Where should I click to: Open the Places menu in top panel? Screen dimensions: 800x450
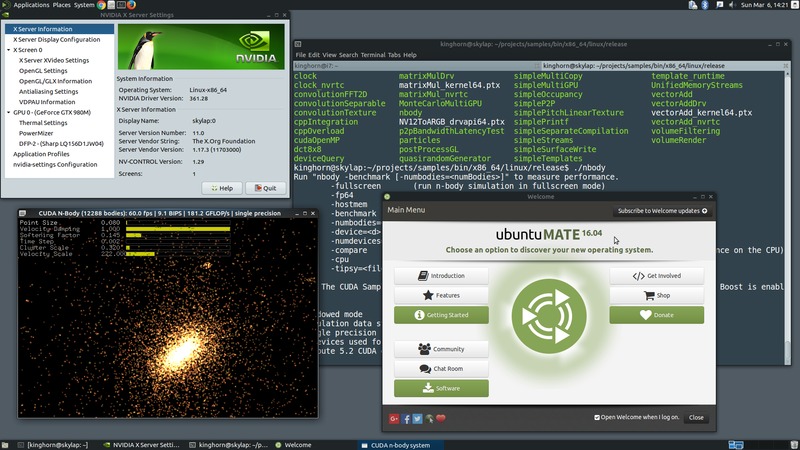pyautogui.click(x=61, y=5)
